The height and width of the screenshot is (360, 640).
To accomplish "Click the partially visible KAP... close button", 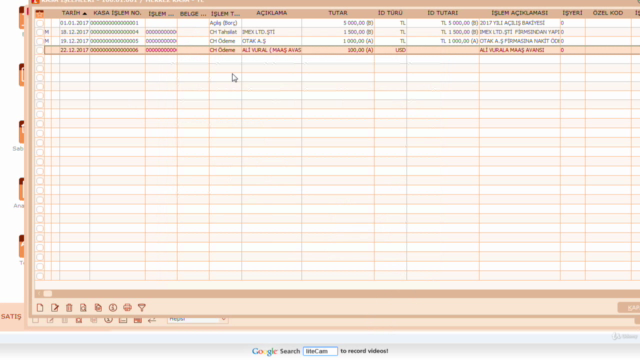I will pyautogui.click(x=629, y=308).
